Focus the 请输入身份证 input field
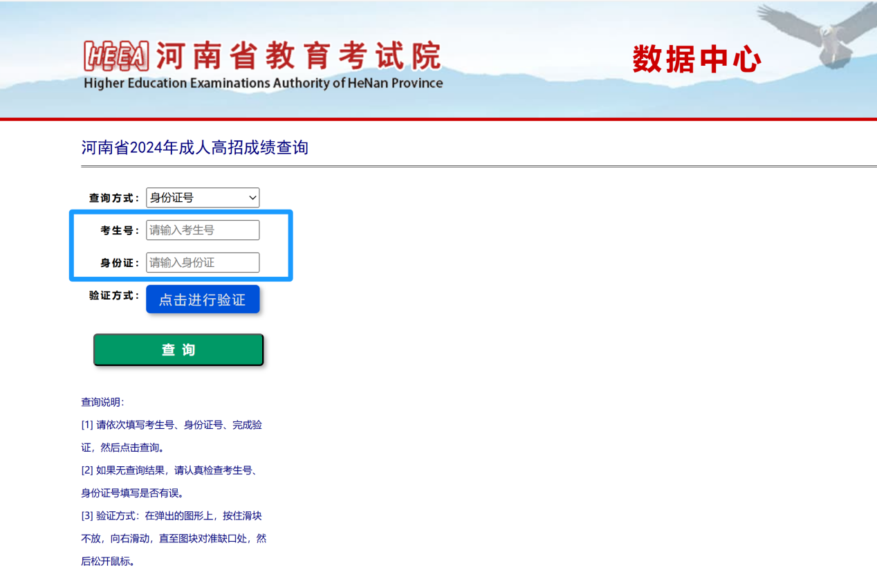The width and height of the screenshot is (877, 588). click(203, 263)
